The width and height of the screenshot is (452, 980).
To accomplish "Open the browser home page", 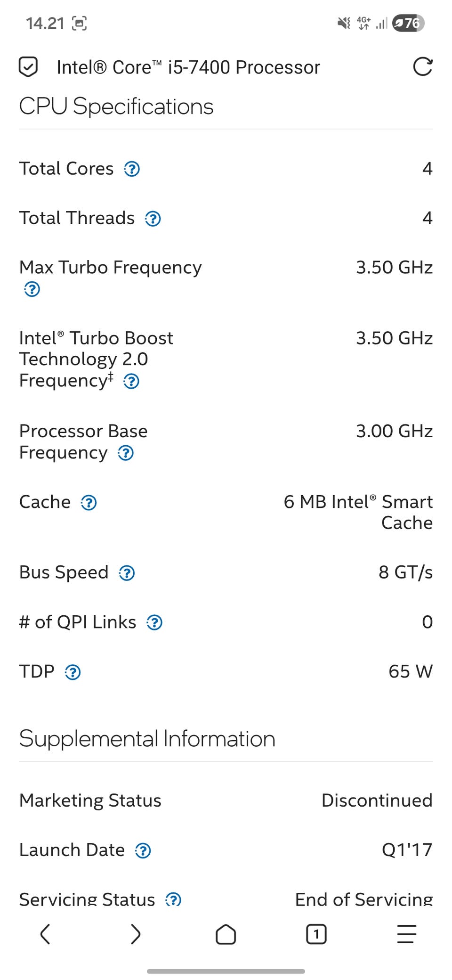I will point(226,934).
